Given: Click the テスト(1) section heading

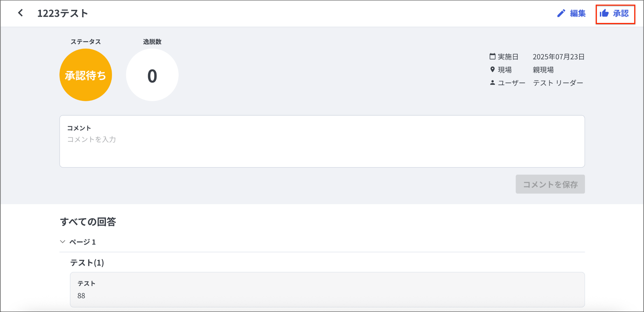Looking at the screenshot, I should [87, 263].
